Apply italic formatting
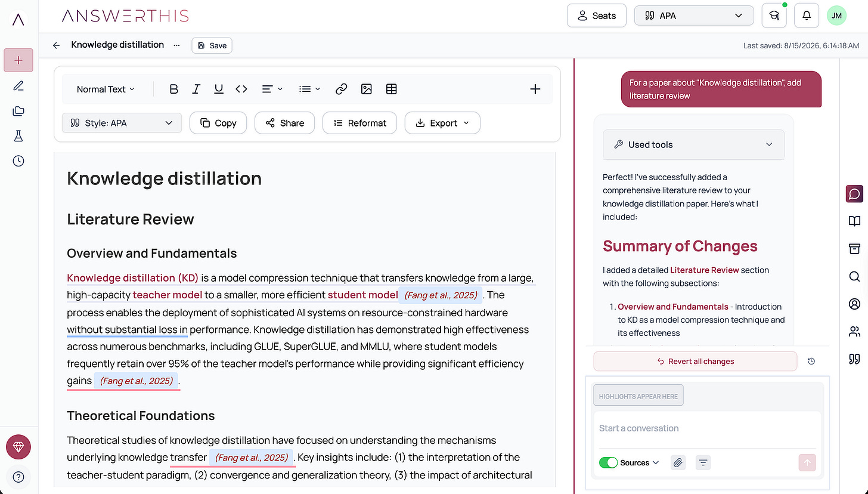This screenshot has width=868, height=494. coord(196,89)
